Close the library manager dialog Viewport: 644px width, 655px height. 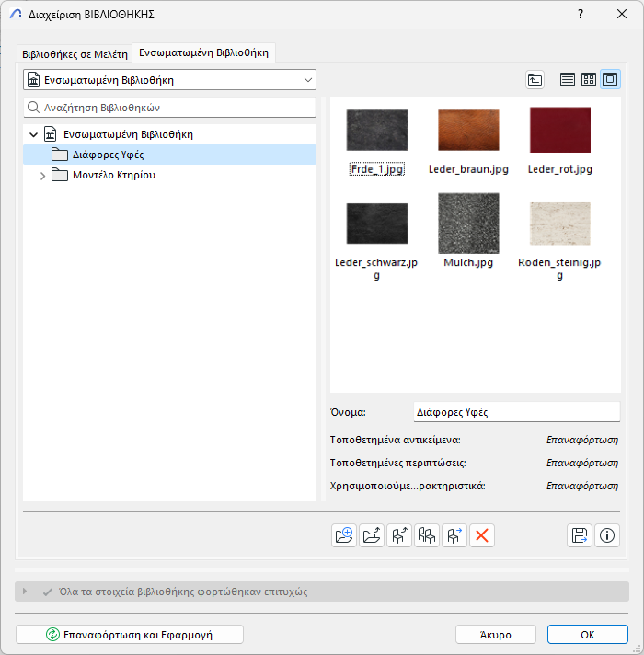coord(621,14)
